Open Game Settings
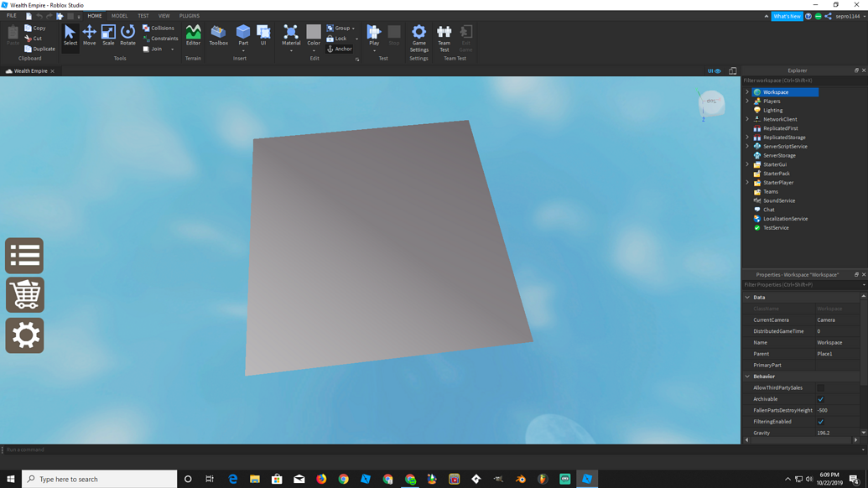 [x=419, y=39]
